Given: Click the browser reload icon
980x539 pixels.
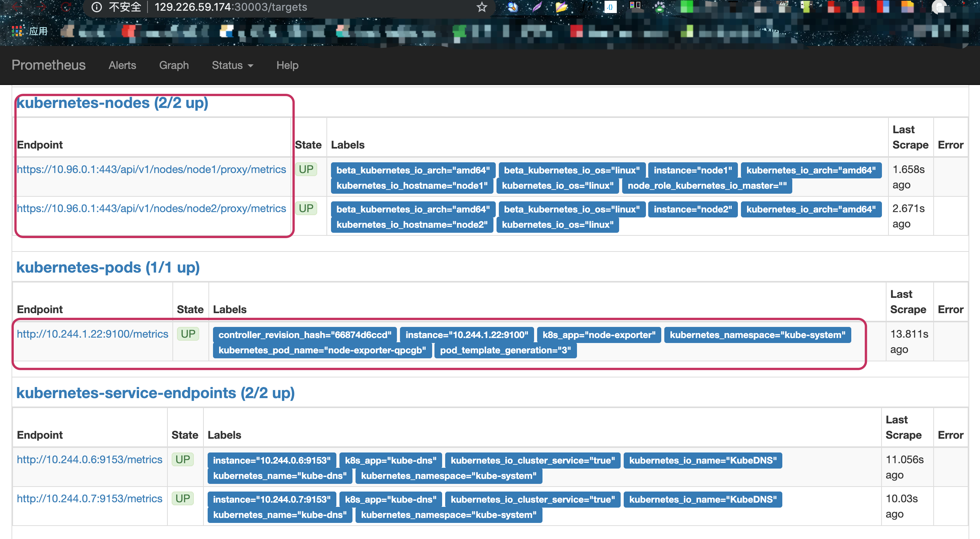Looking at the screenshot, I should [x=66, y=7].
